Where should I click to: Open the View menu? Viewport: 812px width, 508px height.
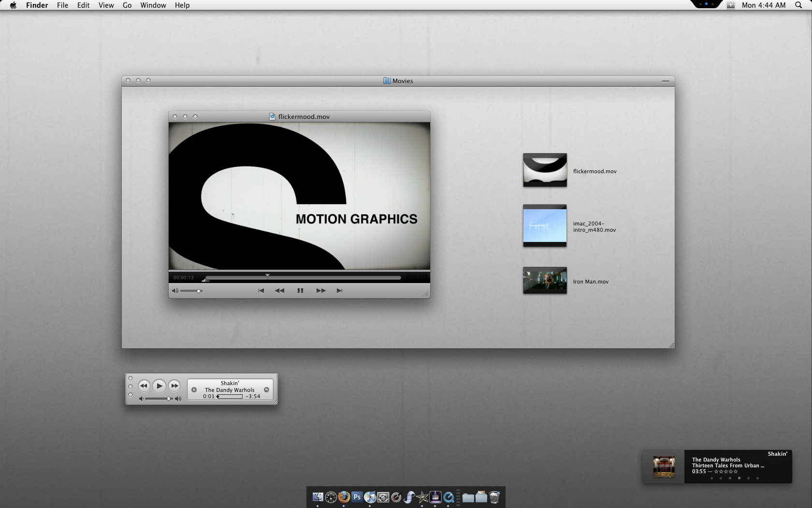coord(106,5)
